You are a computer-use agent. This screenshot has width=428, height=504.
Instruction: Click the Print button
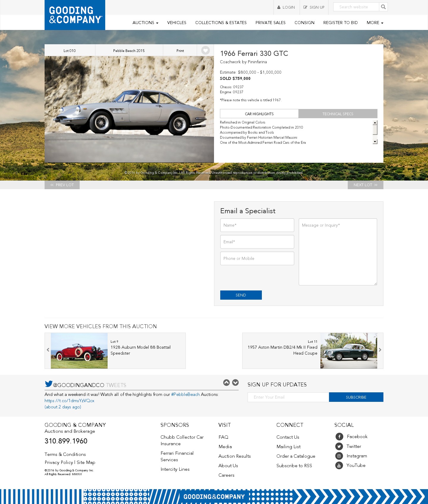180,50
